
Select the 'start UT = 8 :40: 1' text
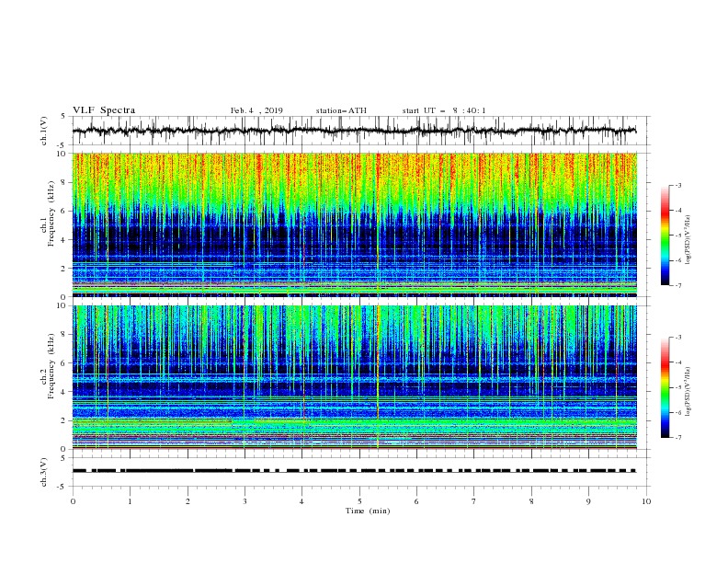(x=444, y=110)
